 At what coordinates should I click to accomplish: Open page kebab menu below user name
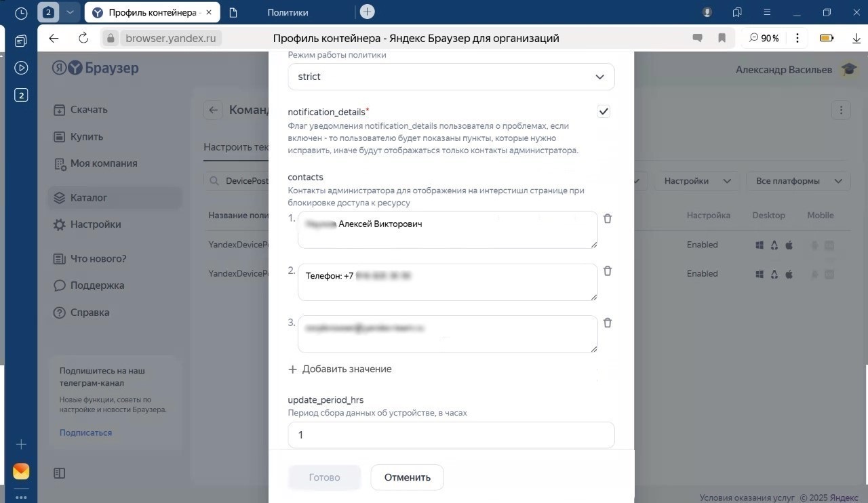[841, 110]
